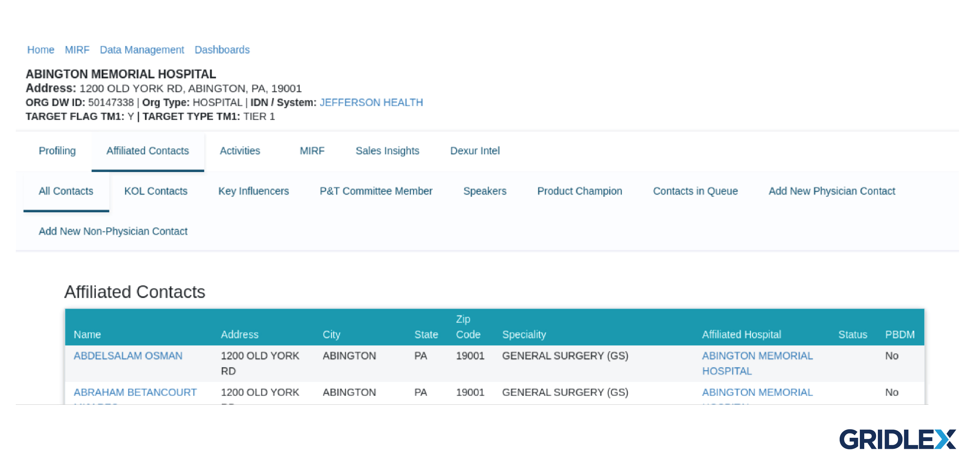980x469 pixels.
Task: Click the Status column header
Action: [x=852, y=335]
